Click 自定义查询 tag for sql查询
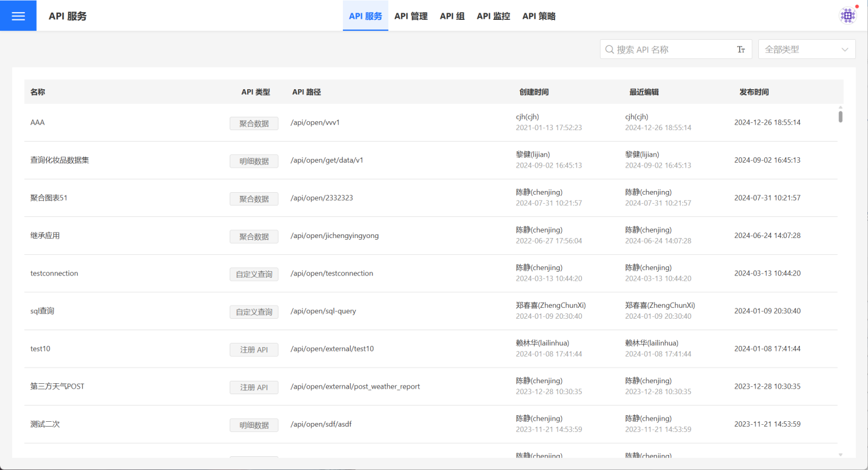Viewport: 868px width, 470px height. (254, 312)
